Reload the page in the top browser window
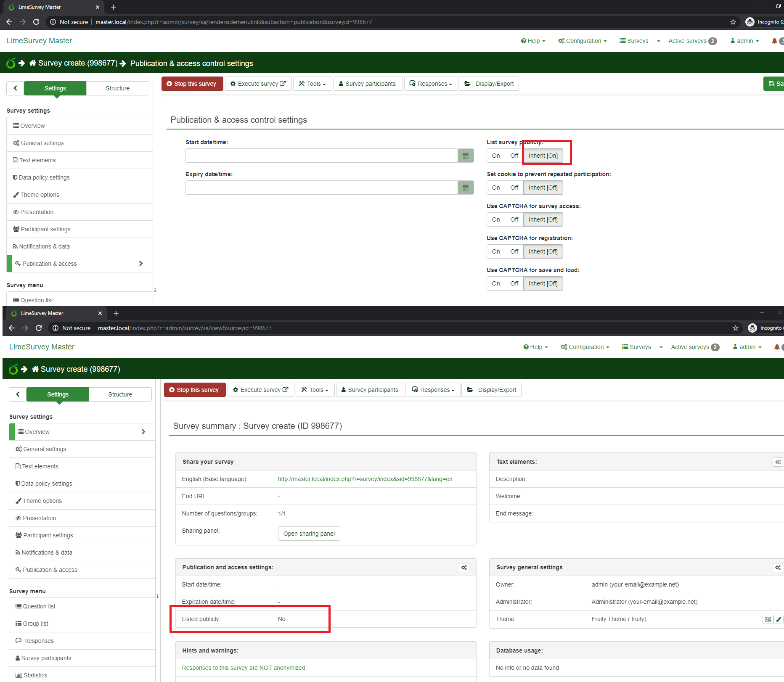Viewport: 784px width, 682px height. [36, 22]
